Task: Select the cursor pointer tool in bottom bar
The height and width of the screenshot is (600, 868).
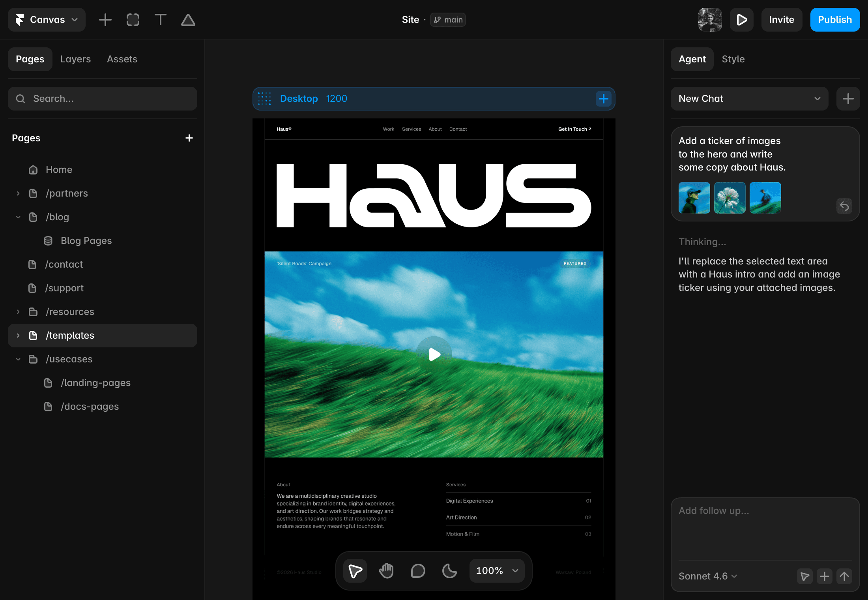Action: (x=355, y=571)
